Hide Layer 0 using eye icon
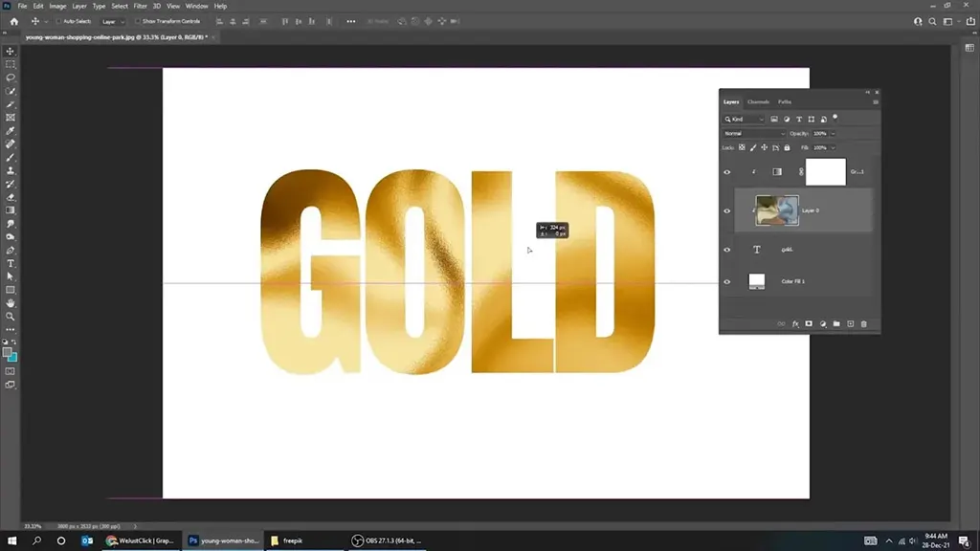The height and width of the screenshot is (551, 980). pos(727,211)
